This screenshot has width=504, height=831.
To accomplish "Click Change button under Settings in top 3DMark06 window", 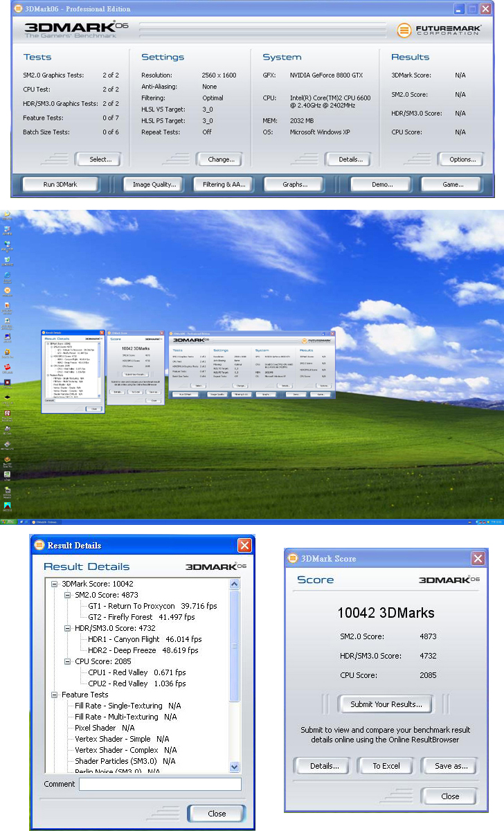I will (x=221, y=159).
